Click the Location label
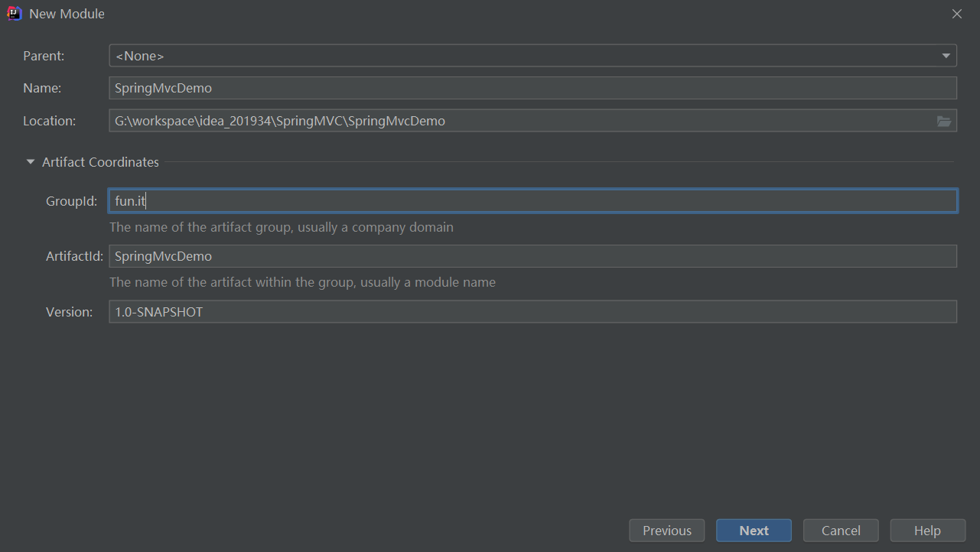The width and height of the screenshot is (980, 552). [49, 121]
